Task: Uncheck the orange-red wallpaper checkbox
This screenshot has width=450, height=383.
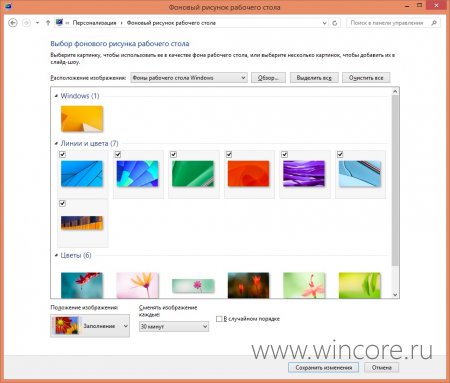Action: 229,154
